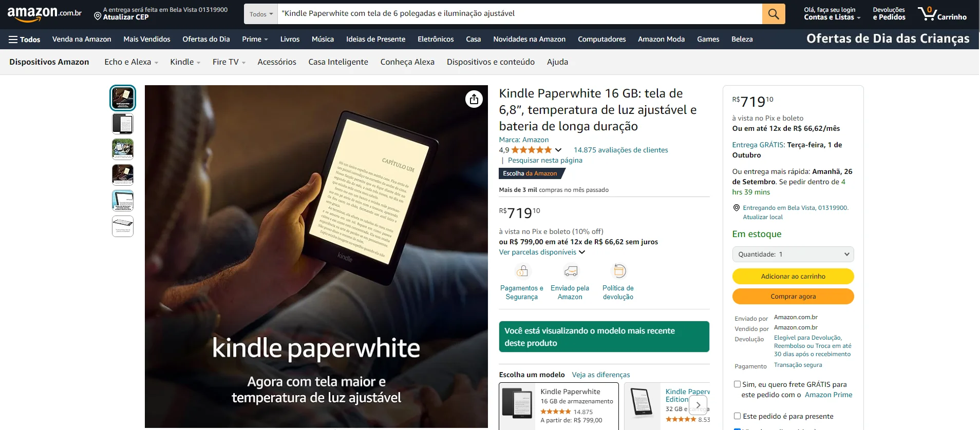Click the search input field

[520, 14]
